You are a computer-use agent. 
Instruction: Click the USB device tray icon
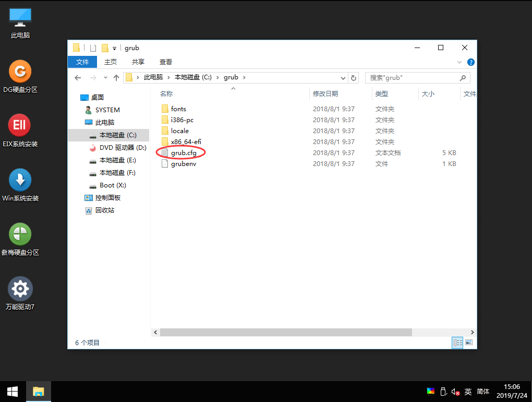[443, 392]
